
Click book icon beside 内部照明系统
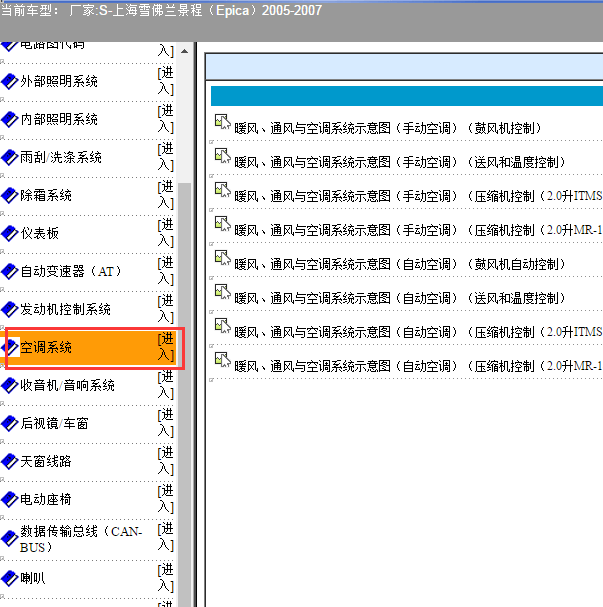pyautogui.click(x=9, y=119)
